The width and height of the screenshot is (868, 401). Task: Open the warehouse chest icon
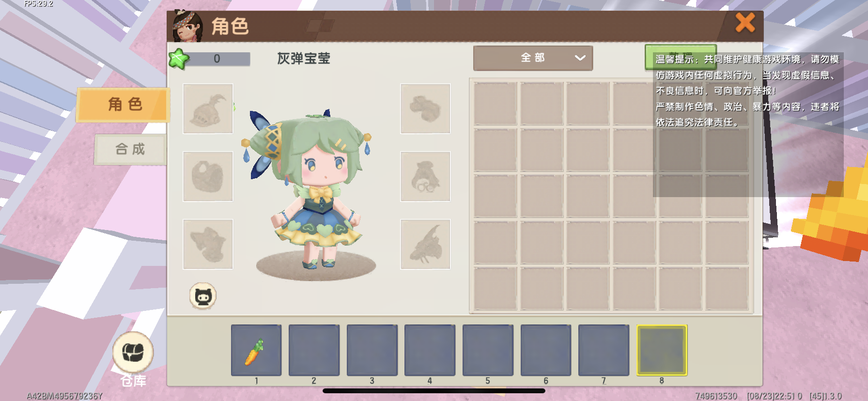[x=133, y=353]
